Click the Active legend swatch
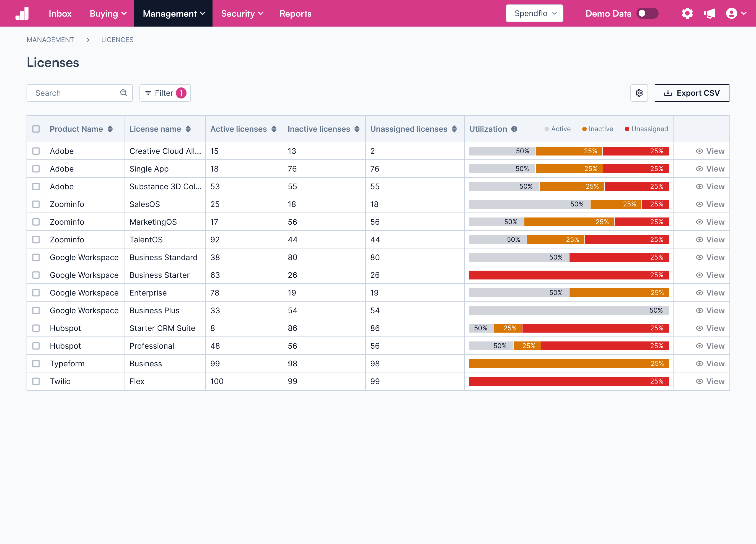This screenshot has height=544, width=756. (547, 129)
